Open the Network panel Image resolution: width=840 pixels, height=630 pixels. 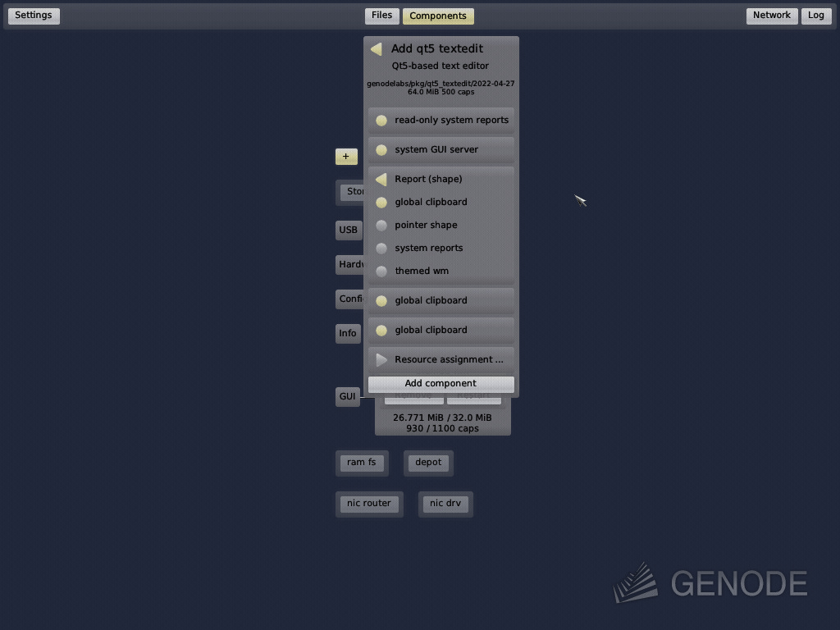pyautogui.click(x=771, y=15)
